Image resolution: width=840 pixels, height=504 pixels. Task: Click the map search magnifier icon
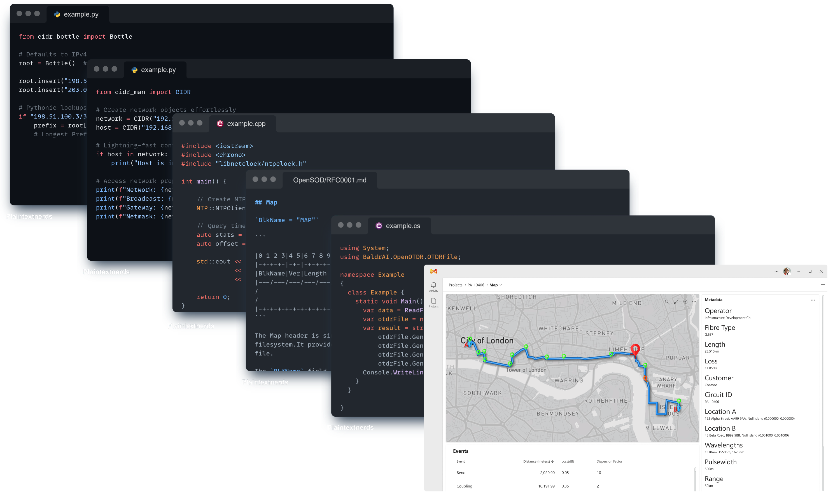coord(667,302)
